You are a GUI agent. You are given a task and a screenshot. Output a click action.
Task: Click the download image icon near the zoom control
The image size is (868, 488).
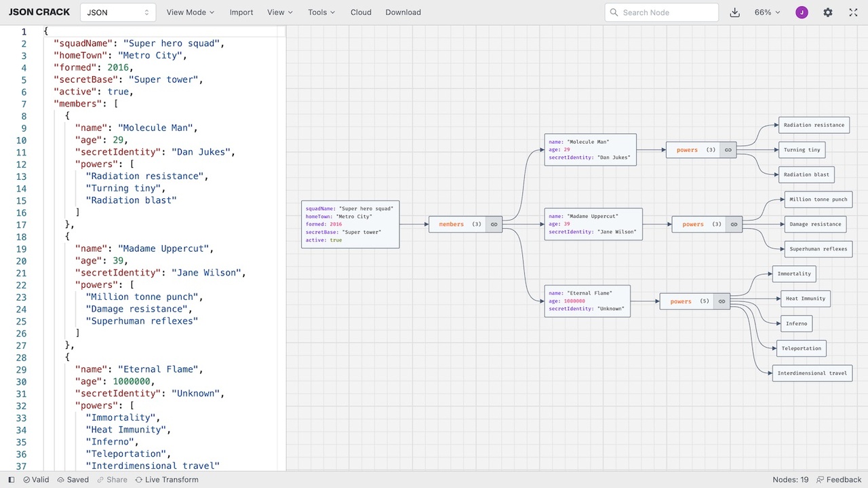[734, 12]
